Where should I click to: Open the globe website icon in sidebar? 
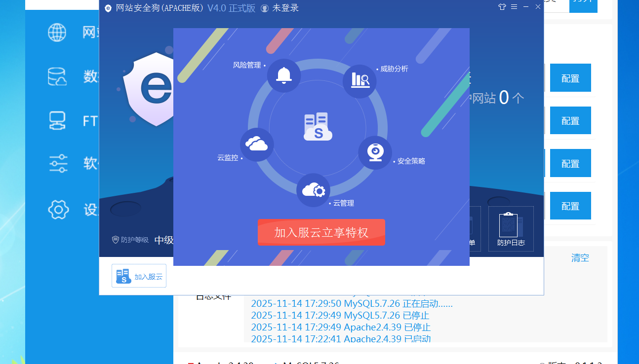point(57,33)
